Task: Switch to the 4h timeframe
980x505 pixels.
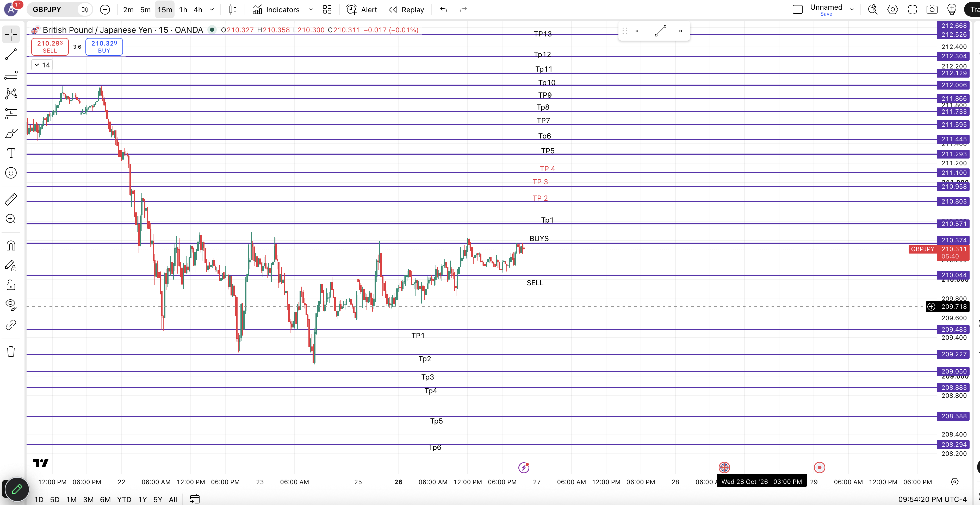Action: click(198, 10)
